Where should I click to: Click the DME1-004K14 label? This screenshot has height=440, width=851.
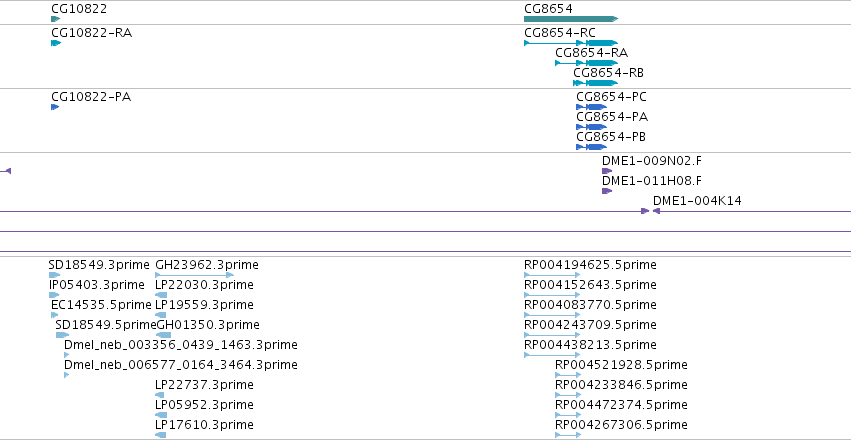(697, 201)
